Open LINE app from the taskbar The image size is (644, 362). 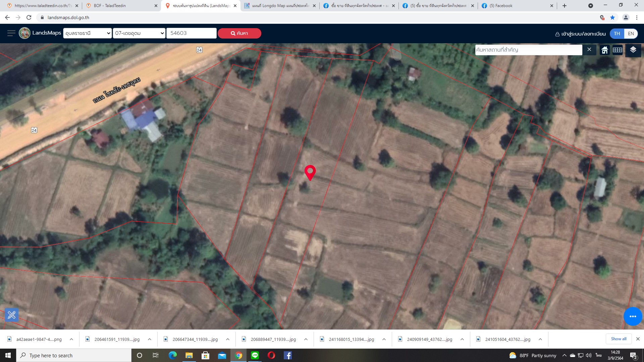[255, 355]
